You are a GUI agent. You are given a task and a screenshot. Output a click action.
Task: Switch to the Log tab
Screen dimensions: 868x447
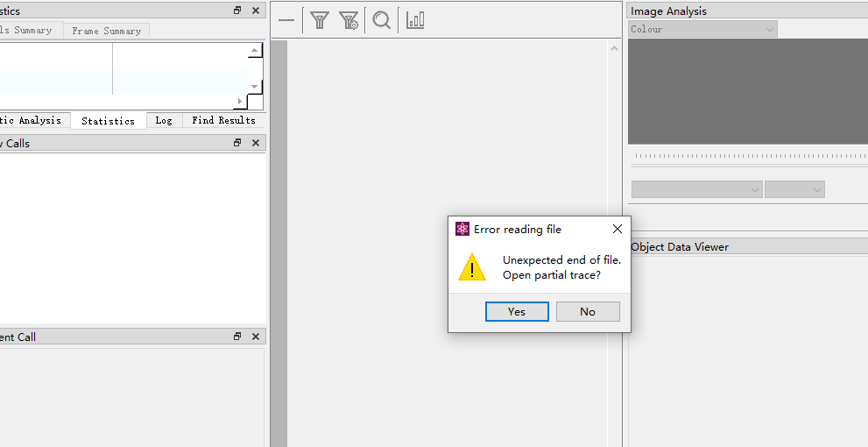coord(164,120)
